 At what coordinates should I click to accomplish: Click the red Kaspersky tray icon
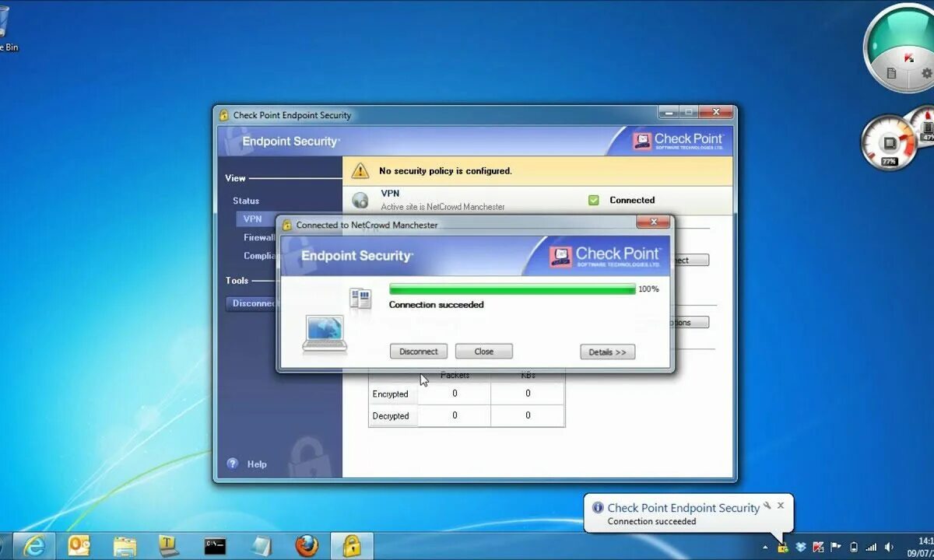[x=819, y=547]
